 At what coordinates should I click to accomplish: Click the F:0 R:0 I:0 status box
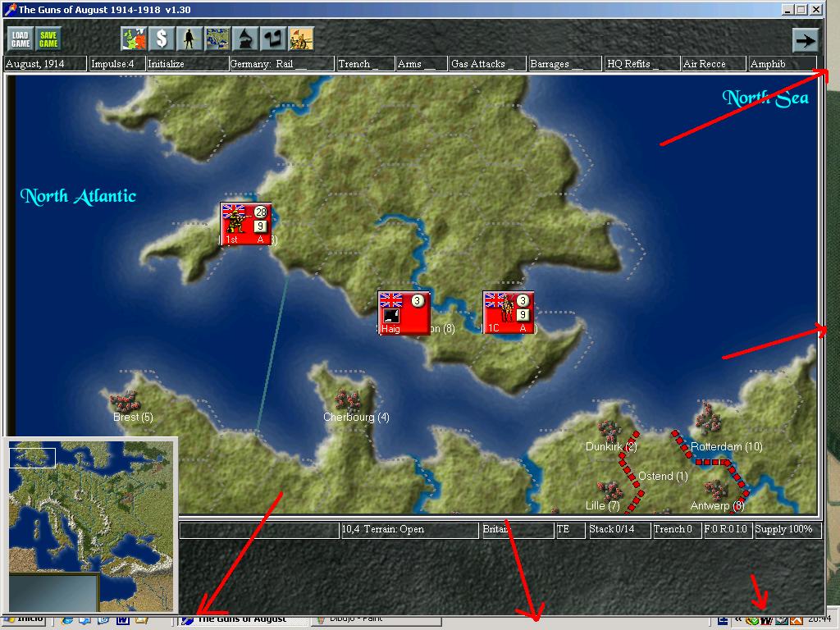tap(728, 530)
